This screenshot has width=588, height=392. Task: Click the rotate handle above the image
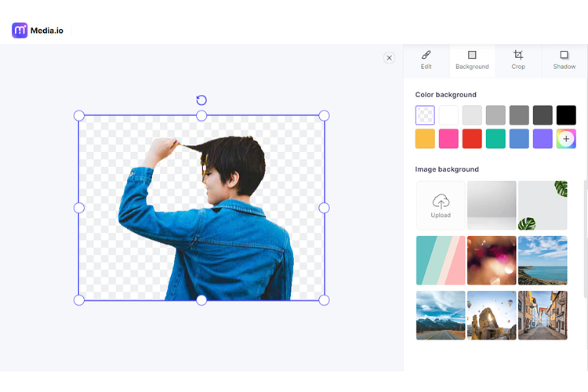pyautogui.click(x=201, y=100)
